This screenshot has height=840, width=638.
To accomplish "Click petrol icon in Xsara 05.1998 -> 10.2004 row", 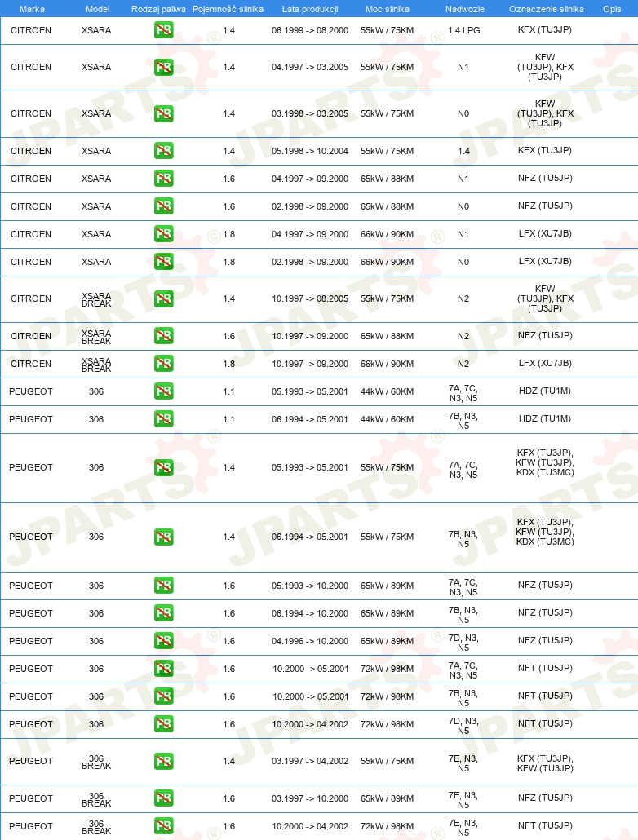I will [163, 151].
